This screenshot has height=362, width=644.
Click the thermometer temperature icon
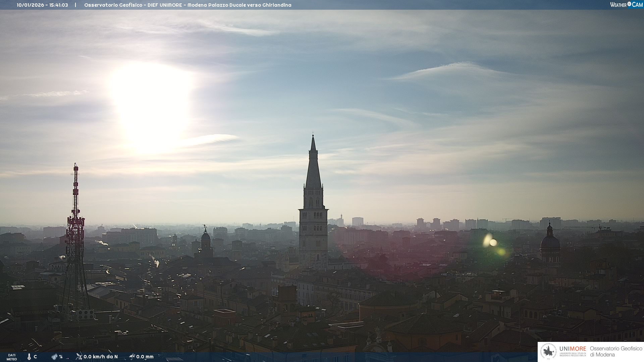29,357
